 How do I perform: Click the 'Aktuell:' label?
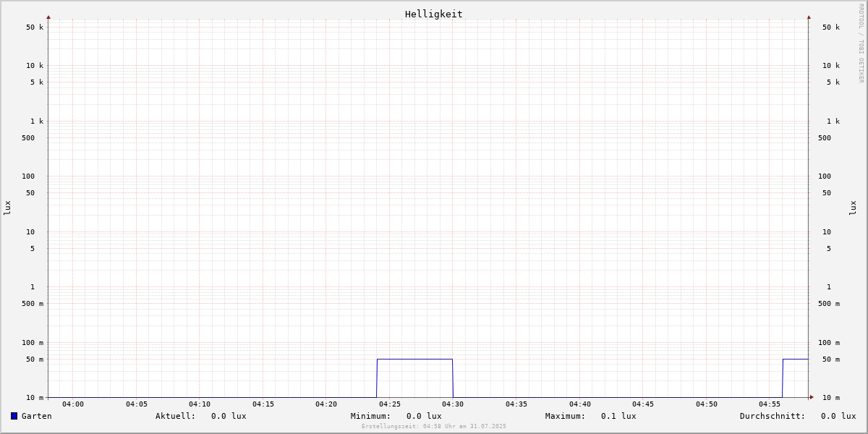tap(176, 416)
